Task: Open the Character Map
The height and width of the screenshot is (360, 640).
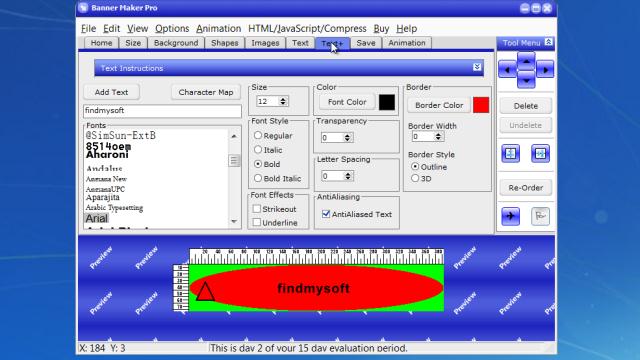Action: [x=206, y=92]
